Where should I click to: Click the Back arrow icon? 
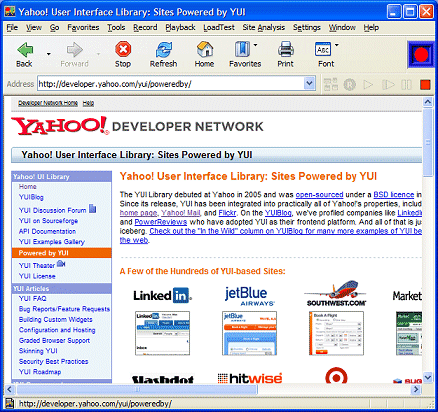pos(25,50)
